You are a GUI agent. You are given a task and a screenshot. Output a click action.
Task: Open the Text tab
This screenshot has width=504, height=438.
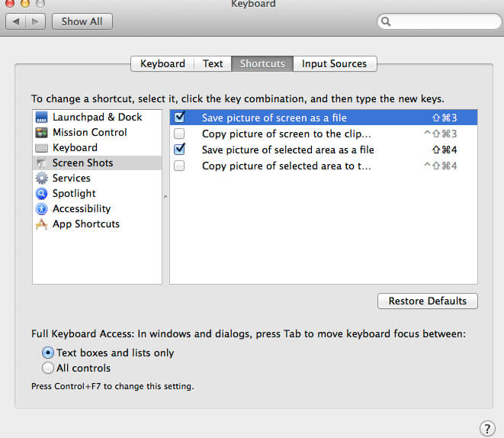point(213,64)
